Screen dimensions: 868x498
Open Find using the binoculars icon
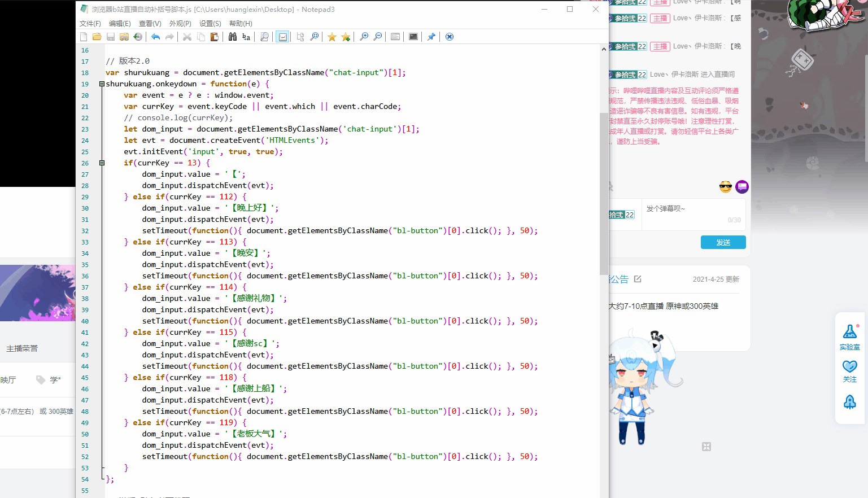233,37
